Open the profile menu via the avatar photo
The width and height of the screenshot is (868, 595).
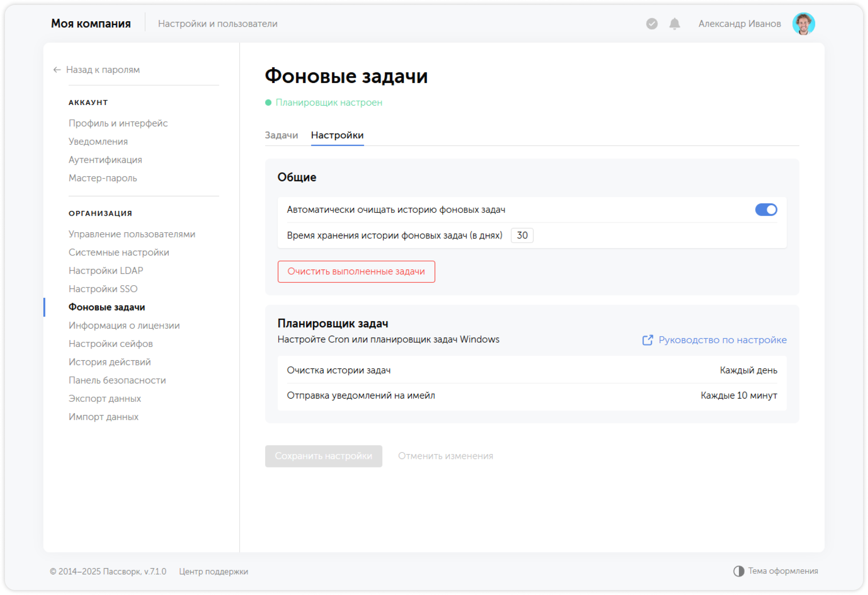[804, 23]
